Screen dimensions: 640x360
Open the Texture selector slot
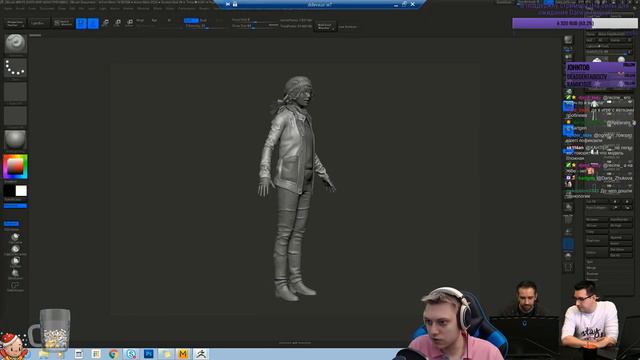pyautogui.click(x=16, y=116)
